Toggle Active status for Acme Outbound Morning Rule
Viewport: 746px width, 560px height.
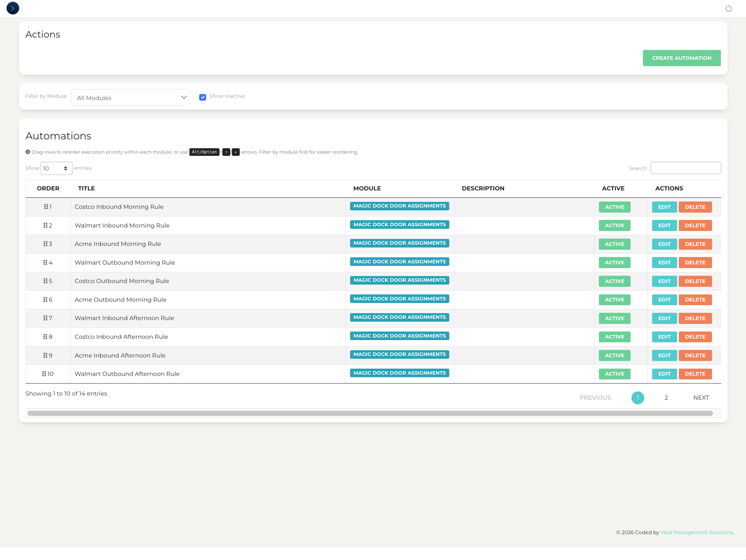tap(614, 300)
